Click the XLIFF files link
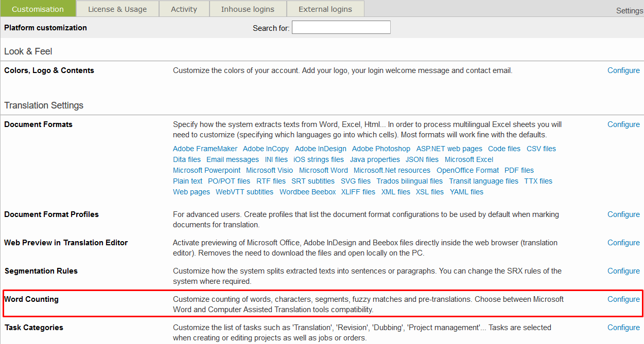Image resolution: width=644 pixels, height=344 pixels. click(358, 192)
